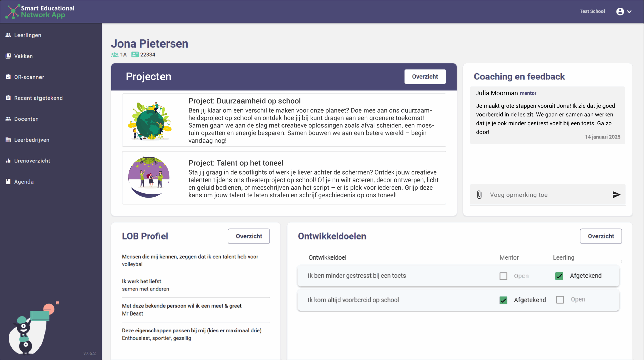644x360 pixels.
Task: Click the QR-scanner clipboard icon
Action: (8, 77)
